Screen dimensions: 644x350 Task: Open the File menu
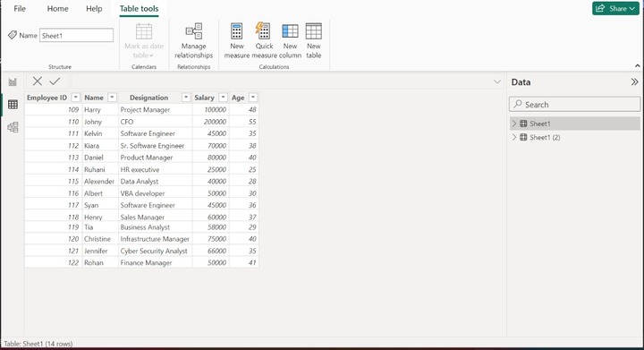20,9
